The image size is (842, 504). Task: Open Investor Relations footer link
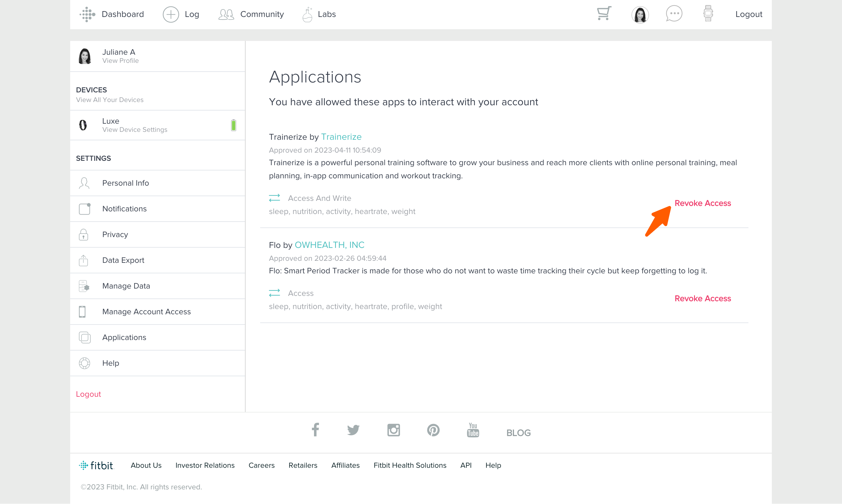click(205, 466)
